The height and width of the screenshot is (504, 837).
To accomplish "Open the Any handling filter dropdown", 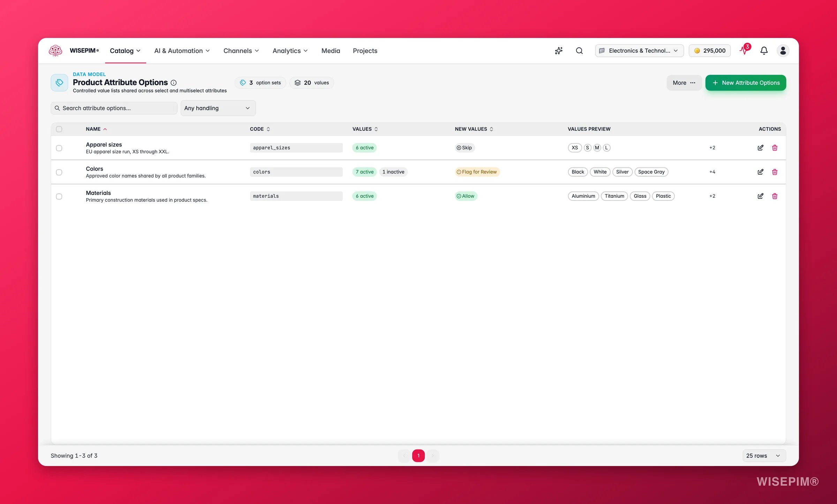I will tap(218, 108).
